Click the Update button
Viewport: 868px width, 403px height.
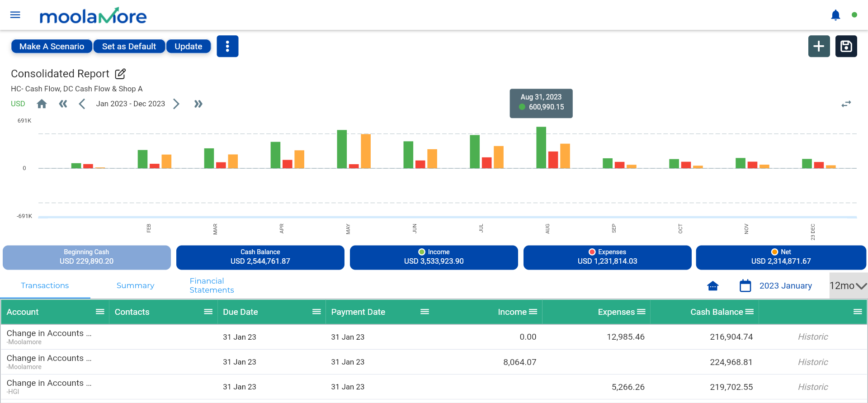coord(189,46)
